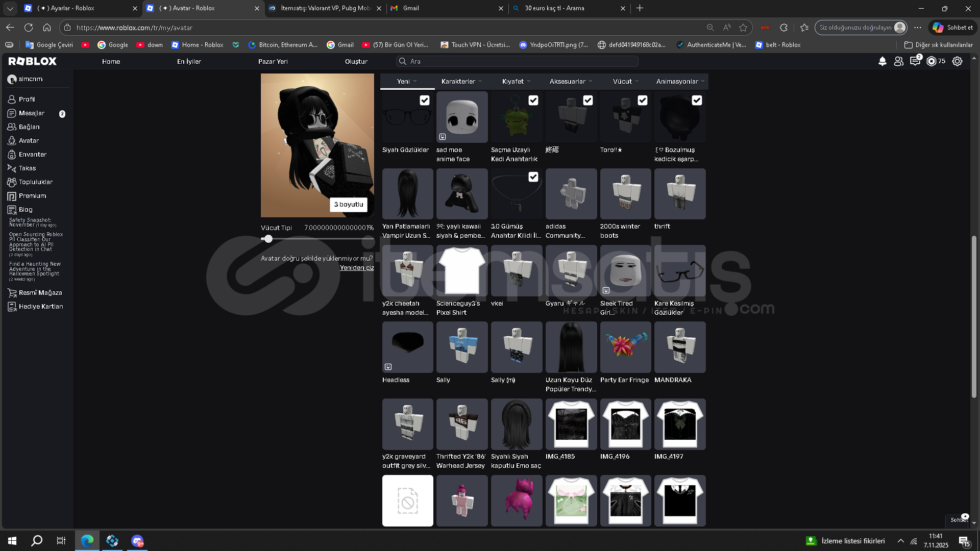This screenshot has height=551, width=980.
Task: Open the friends icon in top bar
Action: click(x=898, y=61)
